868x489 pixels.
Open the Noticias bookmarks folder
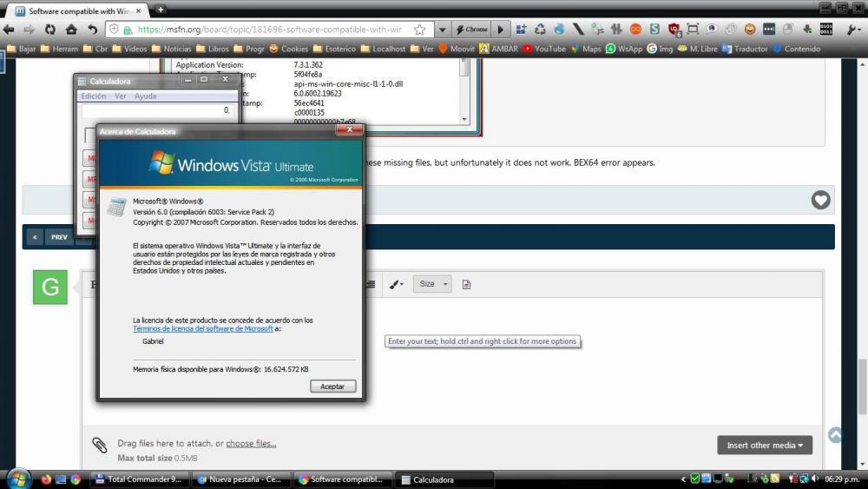[x=172, y=49]
